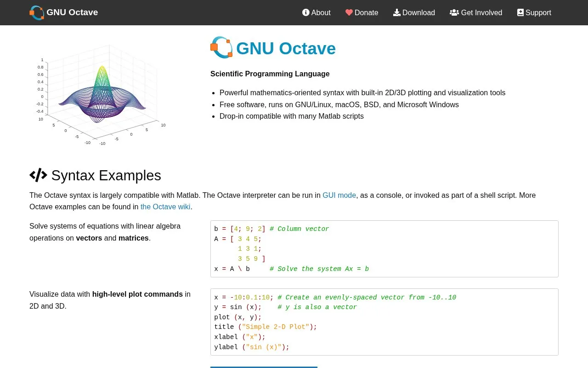Click the Get Involved people icon
The width and height of the screenshot is (588, 368).
tap(454, 12)
